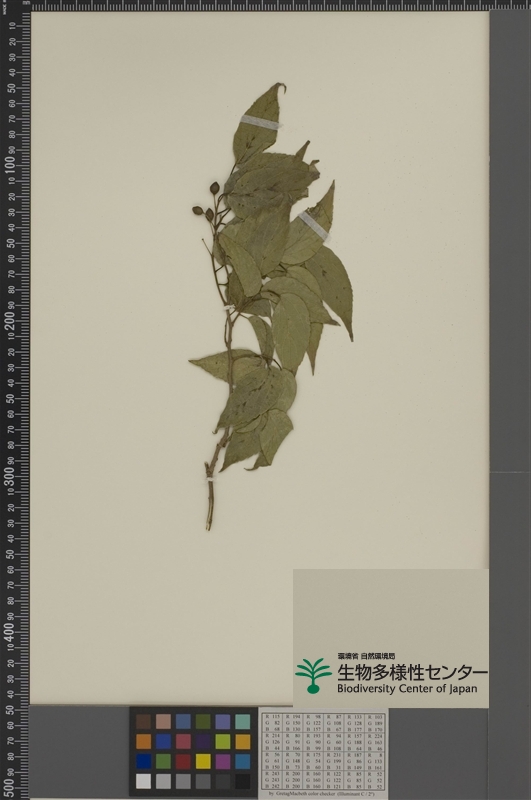Select the white patch on the color checker
531x800 pixels.
point(143,781)
